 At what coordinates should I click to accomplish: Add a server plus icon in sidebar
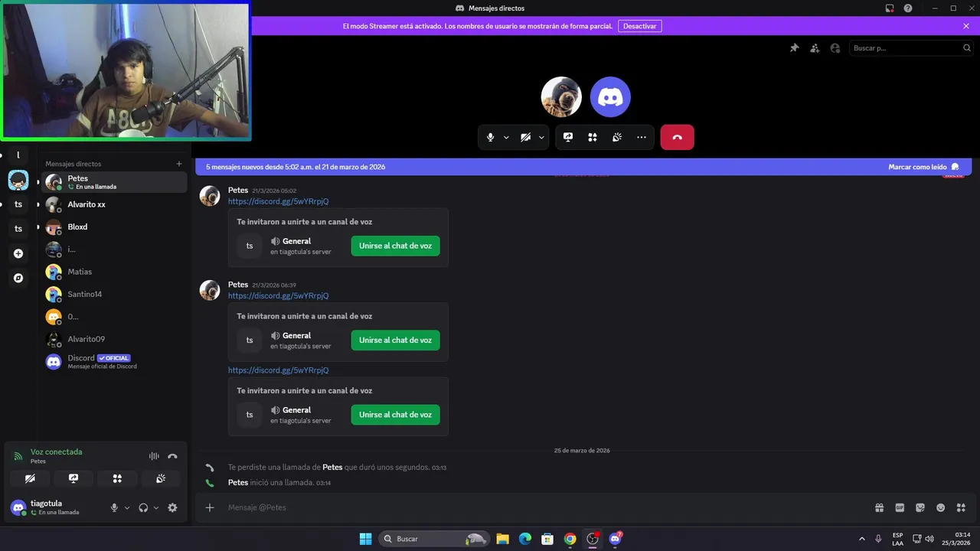[18, 253]
